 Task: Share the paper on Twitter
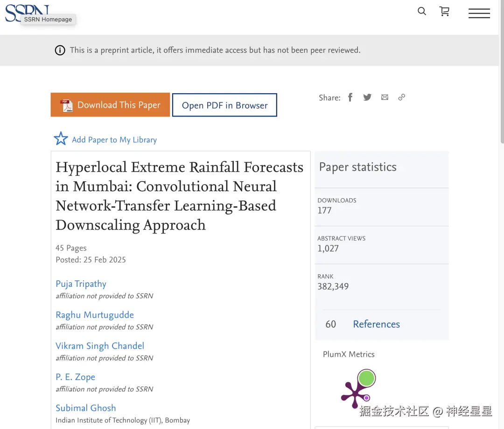point(367,97)
